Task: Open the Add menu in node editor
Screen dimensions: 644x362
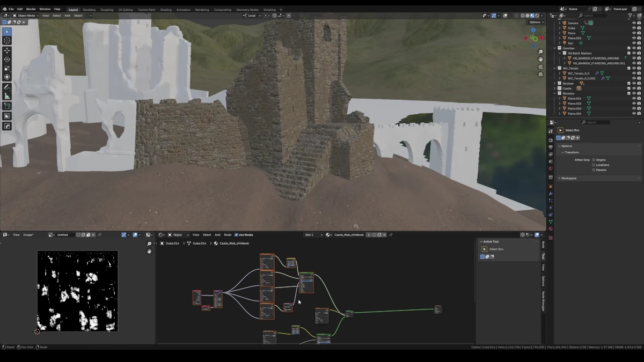Action: click(x=217, y=235)
